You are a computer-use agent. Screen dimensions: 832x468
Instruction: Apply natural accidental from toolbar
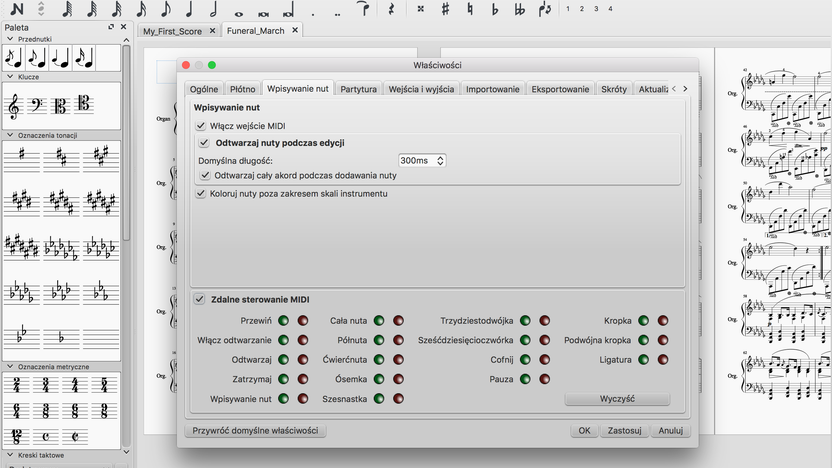tap(470, 8)
